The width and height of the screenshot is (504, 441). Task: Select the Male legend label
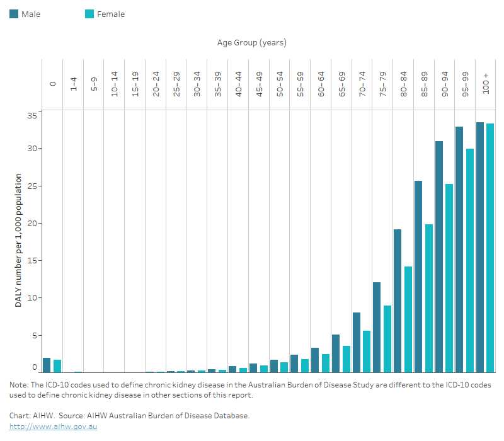tap(31, 14)
